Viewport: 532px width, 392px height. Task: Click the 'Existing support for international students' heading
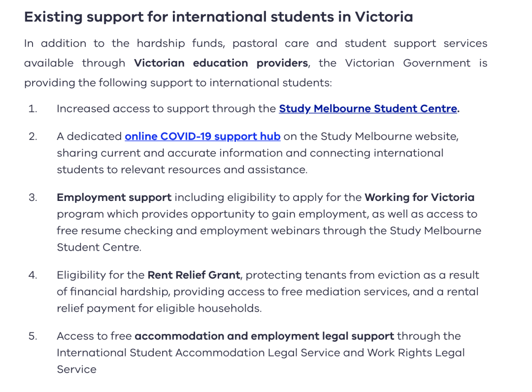pos(219,17)
